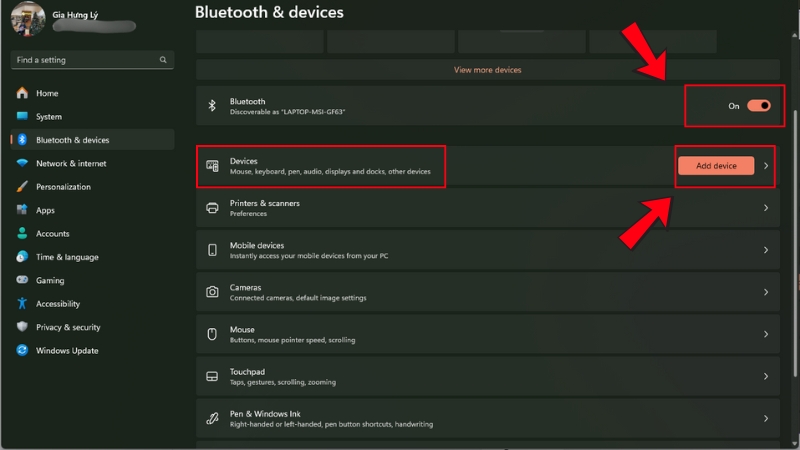Click the Bluetooth & devices sidebar icon
Screen dimensions: 800x450
coord(22,140)
